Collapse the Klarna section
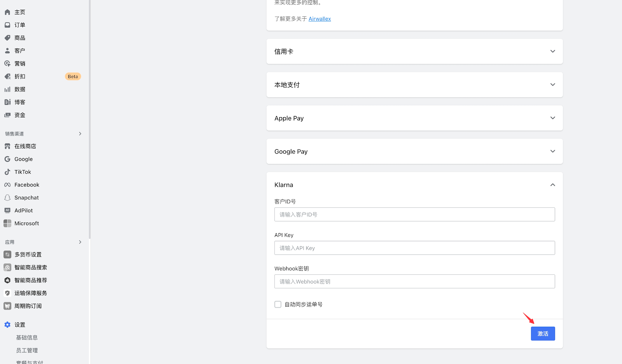The image size is (622, 364). pyautogui.click(x=552, y=185)
